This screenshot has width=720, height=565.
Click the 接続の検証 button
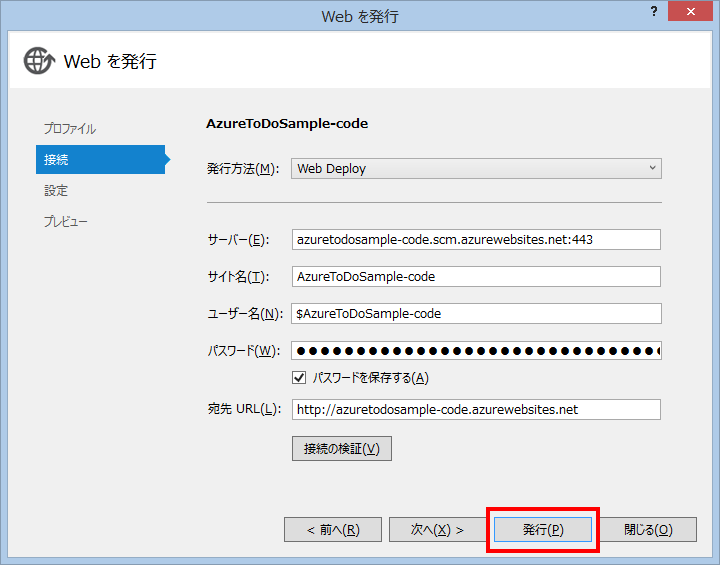[x=342, y=448]
